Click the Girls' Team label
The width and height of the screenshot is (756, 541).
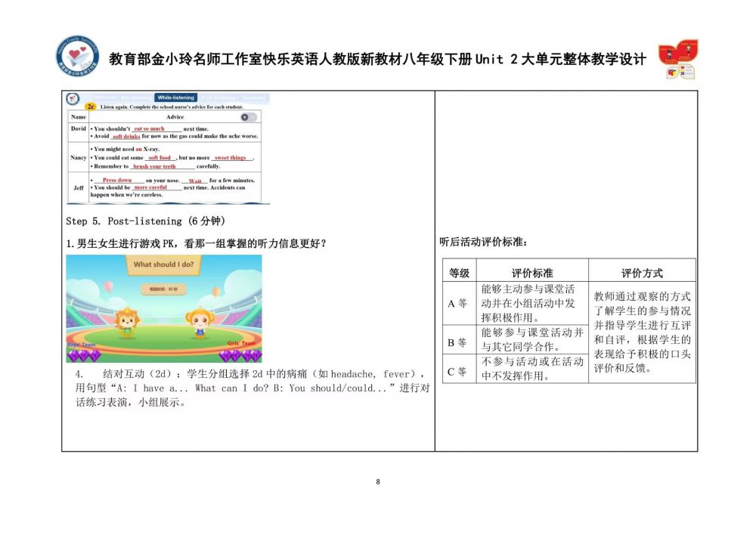tap(242, 344)
